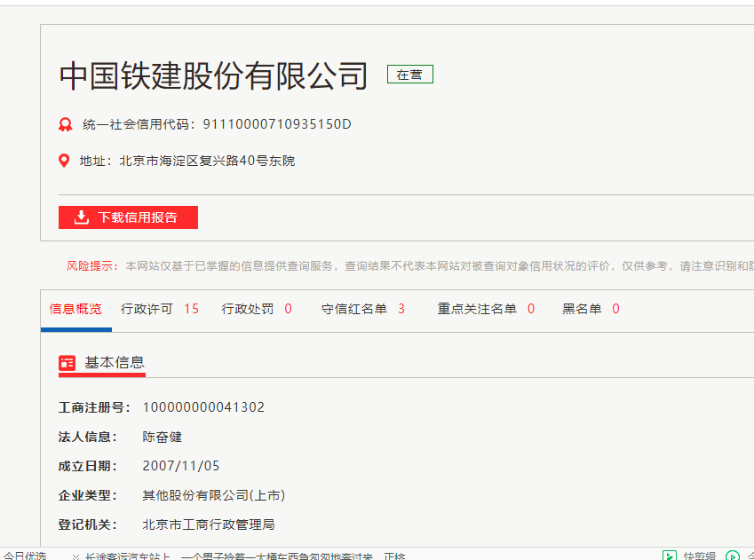Switch to the 信息概览 tab

[75, 309]
